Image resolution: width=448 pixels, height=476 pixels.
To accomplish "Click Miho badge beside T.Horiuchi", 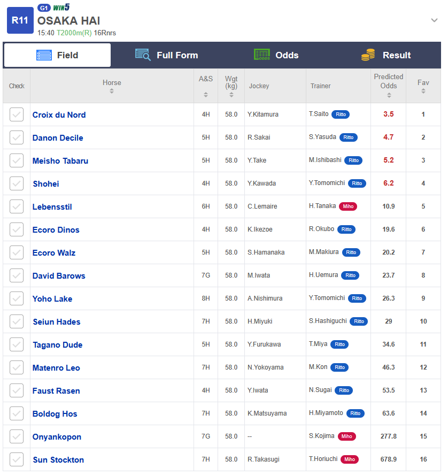I will pyautogui.click(x=349, y=459).
